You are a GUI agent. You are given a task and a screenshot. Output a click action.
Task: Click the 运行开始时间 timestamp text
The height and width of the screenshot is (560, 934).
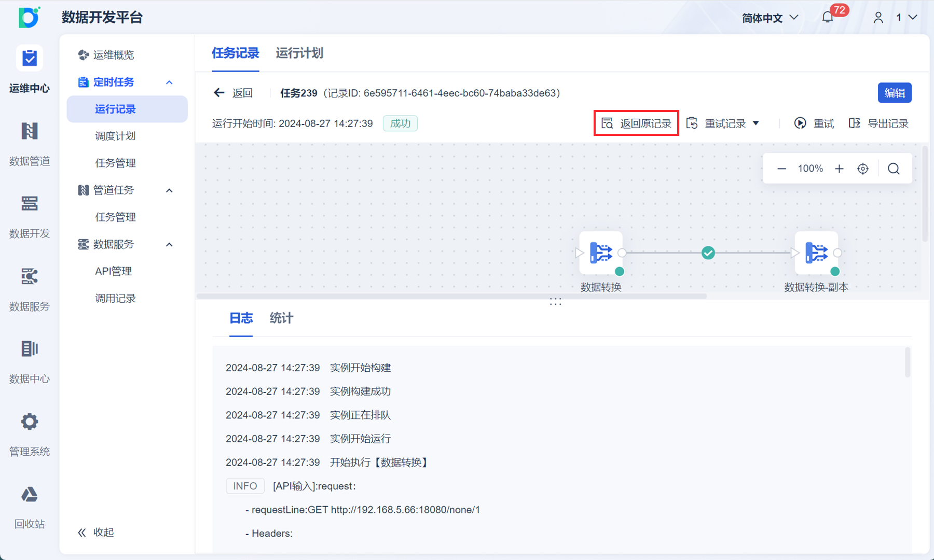(293, 123)
